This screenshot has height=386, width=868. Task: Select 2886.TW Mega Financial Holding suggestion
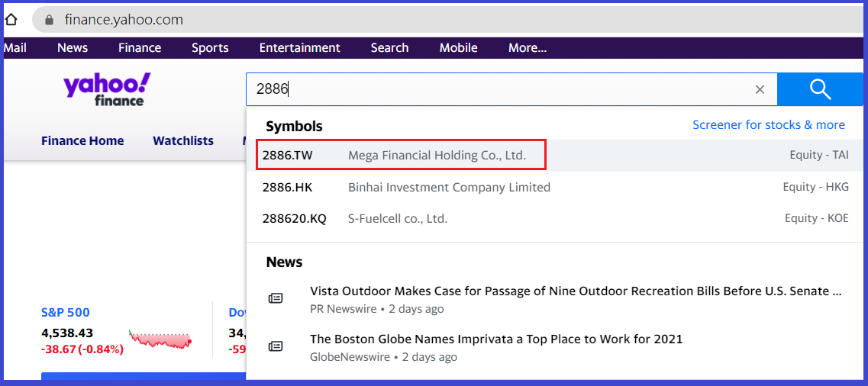555,156
